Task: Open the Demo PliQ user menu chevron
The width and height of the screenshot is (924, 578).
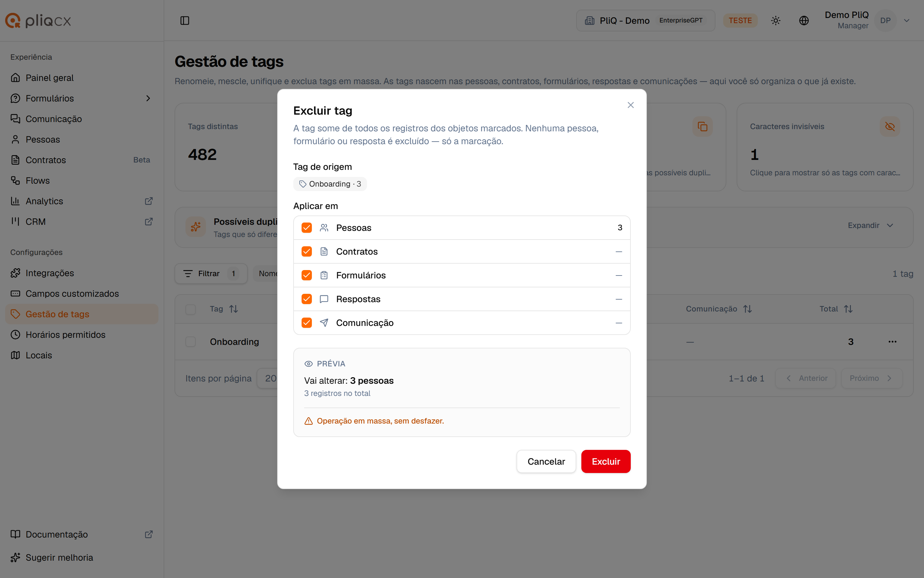Action: coord(906,21)
